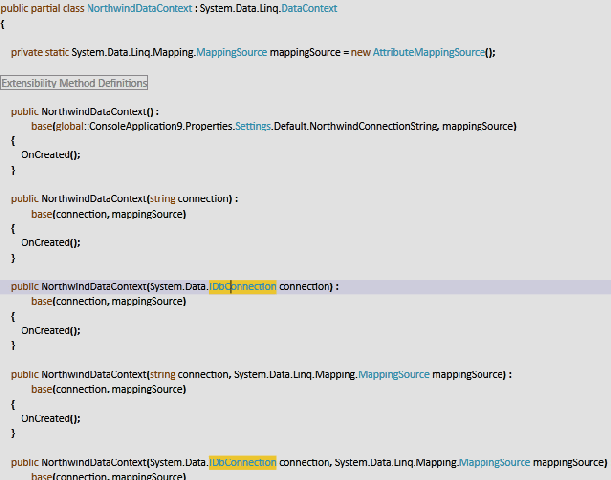The height and width of the screenshot is (480, 611).
Task: Click the DataContext base type in the class declaration
Action: tap(311, 8)
